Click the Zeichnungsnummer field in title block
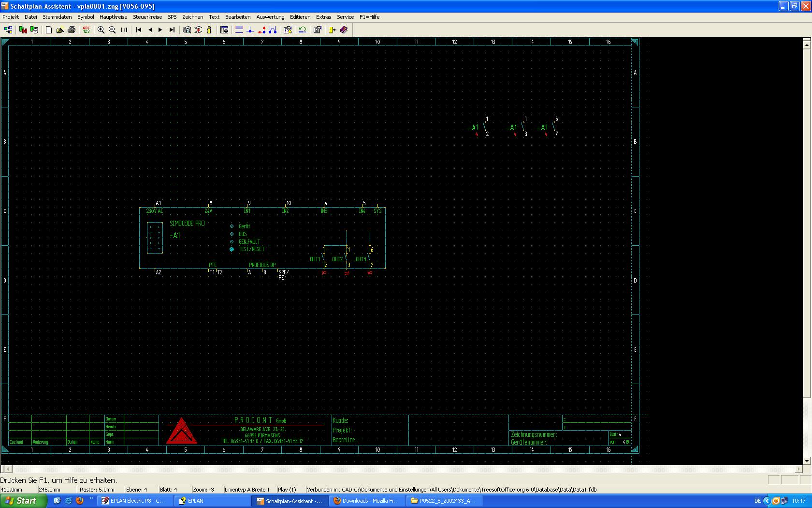The height and width of the screenshot is (508, 812). (x=534, y=434)
